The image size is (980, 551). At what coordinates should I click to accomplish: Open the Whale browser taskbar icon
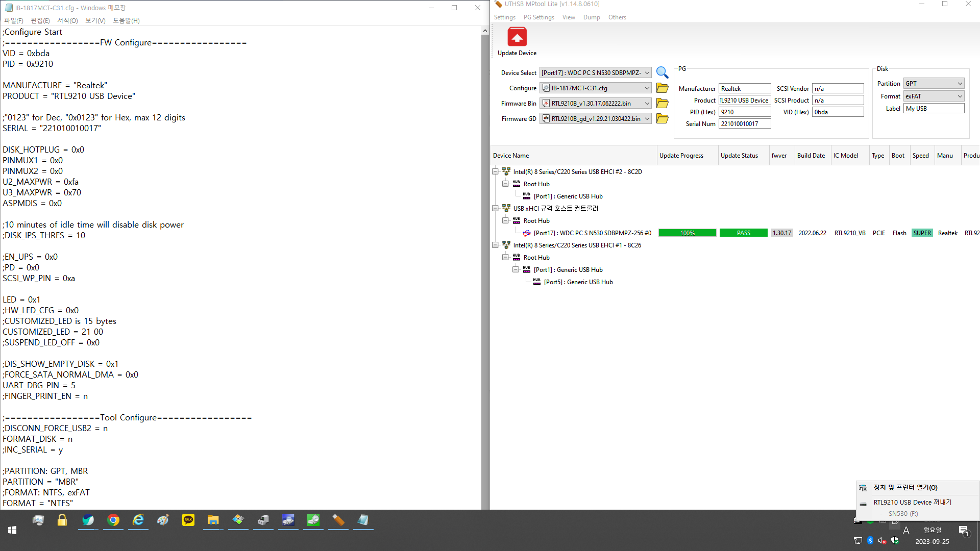click(88, 520)
